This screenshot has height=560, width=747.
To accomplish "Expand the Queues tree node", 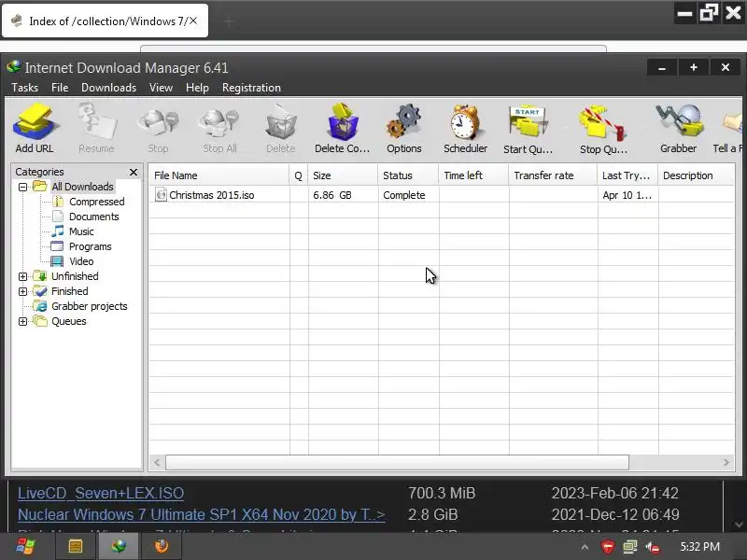I will pos(22,321).
